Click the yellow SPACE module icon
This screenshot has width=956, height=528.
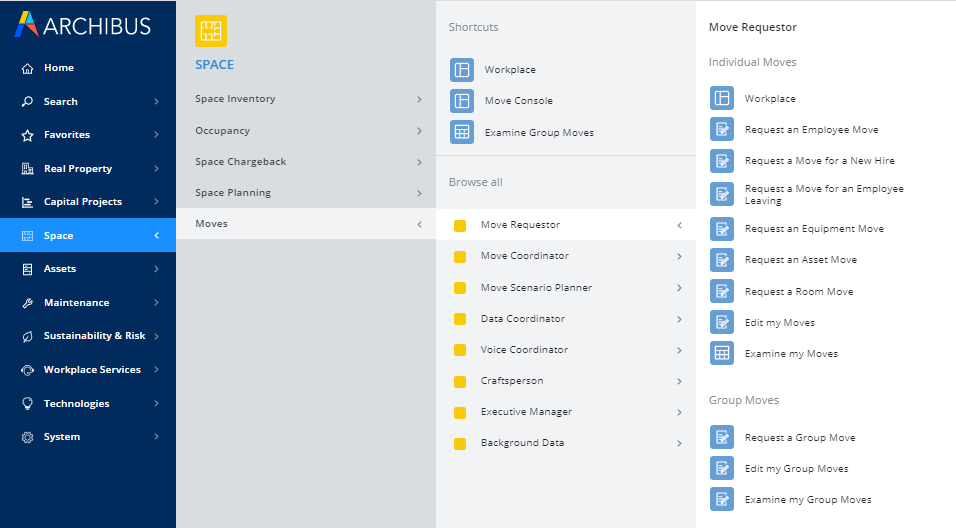pos(211,31)
